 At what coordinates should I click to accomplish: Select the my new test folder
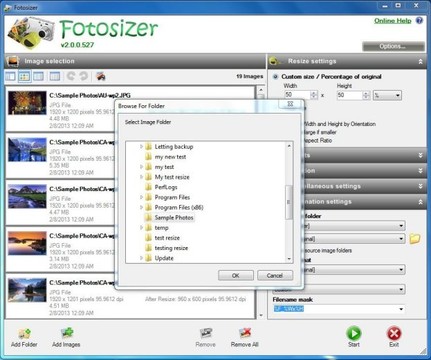pyautogui.click(x=170, y=157)
